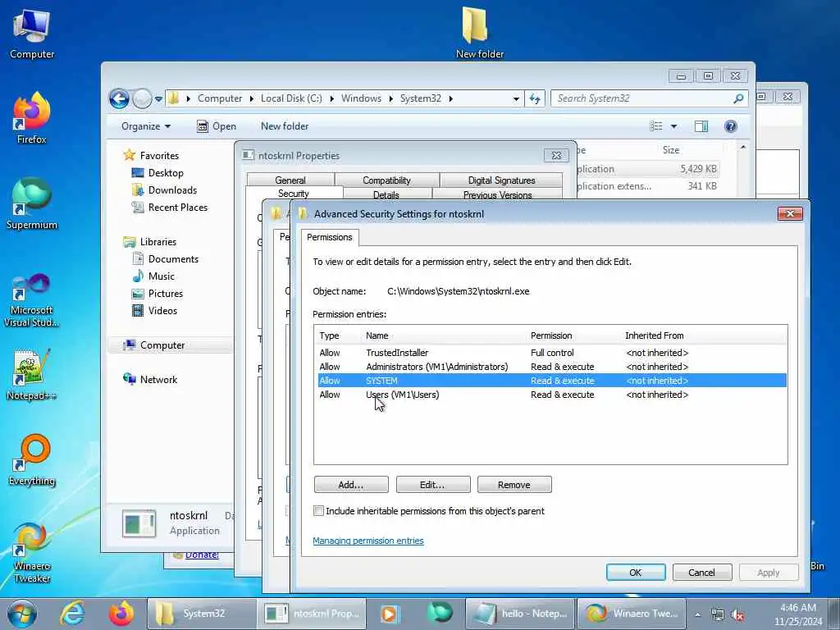Switch to the Permissions tab
This screenshot has height=630, width=840.
[330, 237]
